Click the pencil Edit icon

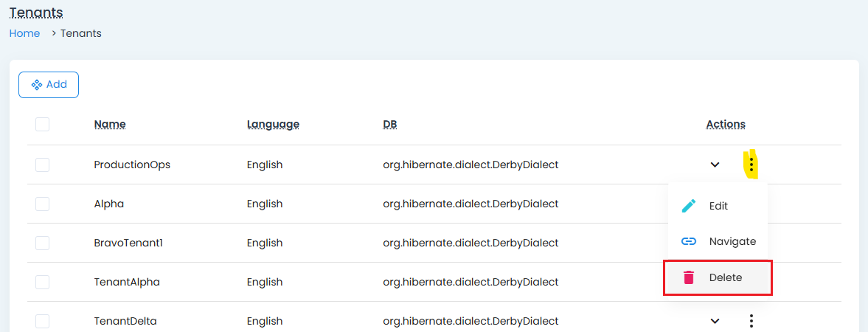(x=689, y=206)
